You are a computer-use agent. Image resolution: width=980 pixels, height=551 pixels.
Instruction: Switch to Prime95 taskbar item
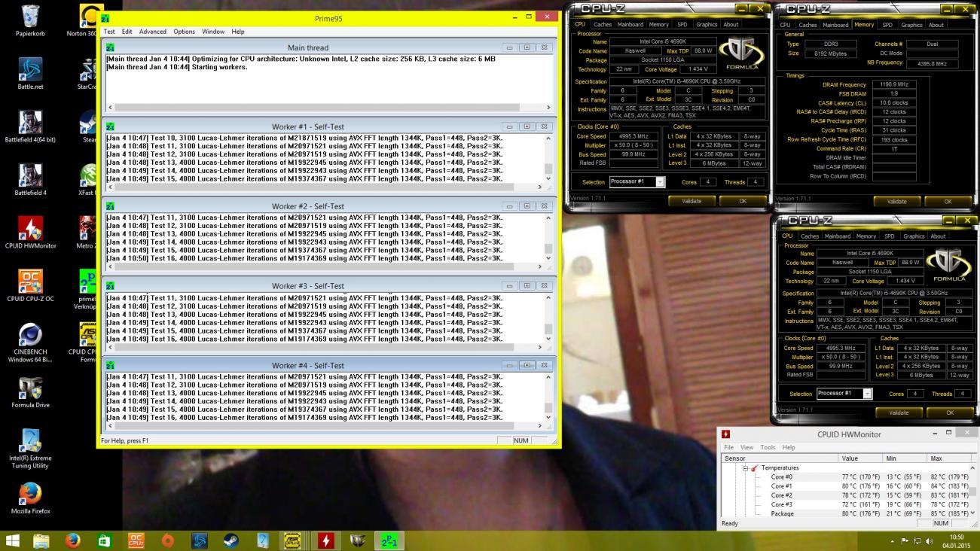389,540
